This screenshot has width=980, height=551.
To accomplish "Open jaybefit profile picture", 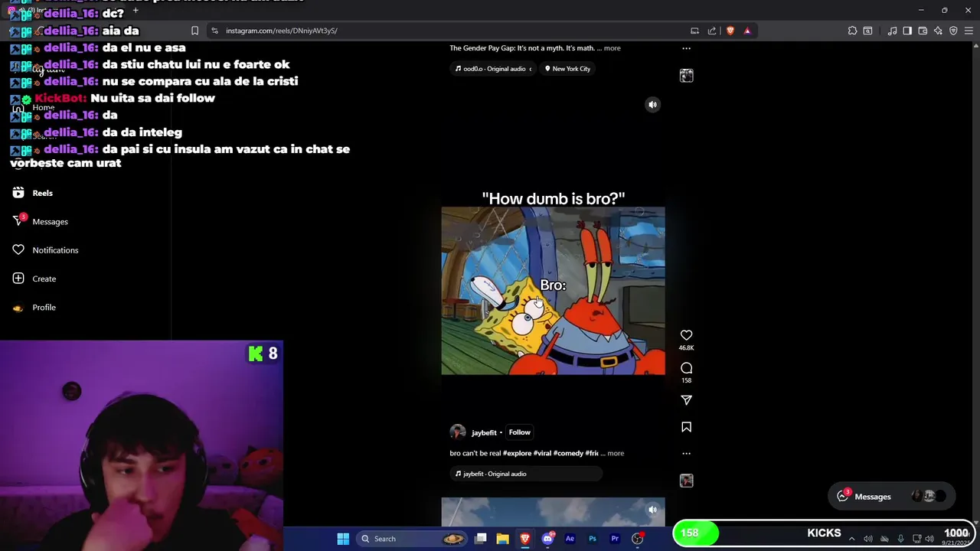I will click(458, 432).
